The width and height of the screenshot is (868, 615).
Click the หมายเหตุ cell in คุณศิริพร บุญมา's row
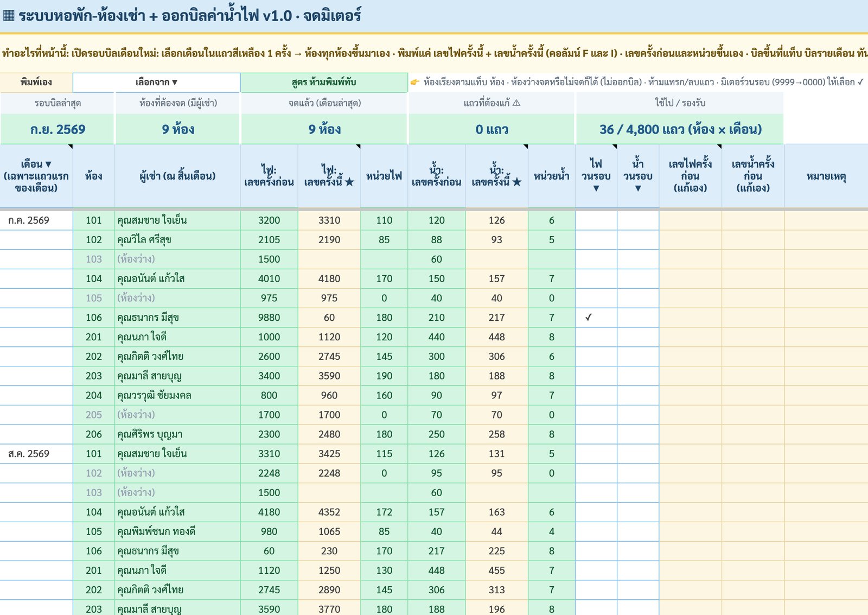click(826, 434)
